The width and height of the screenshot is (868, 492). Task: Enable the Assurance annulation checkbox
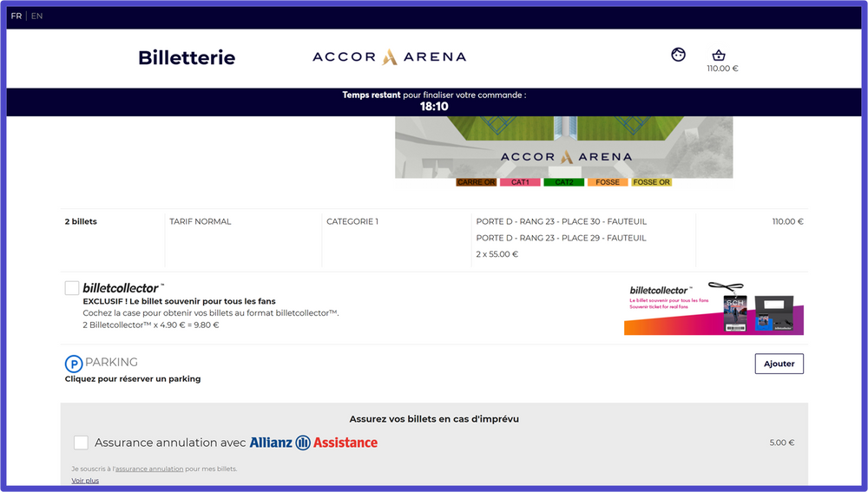click(81, 443)
